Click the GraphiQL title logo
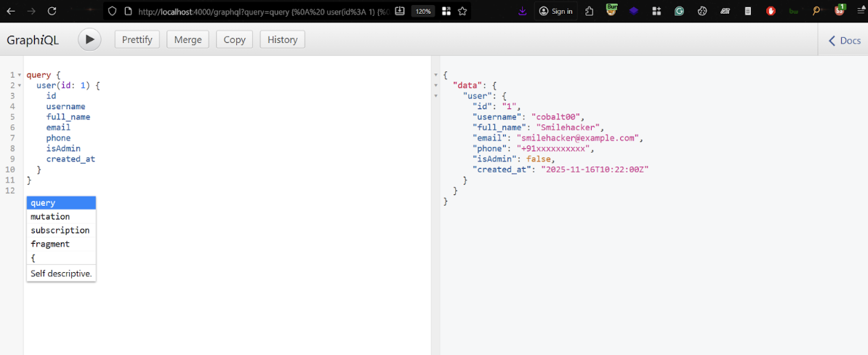This screenshot has height=355, width=868. [33, 40]
